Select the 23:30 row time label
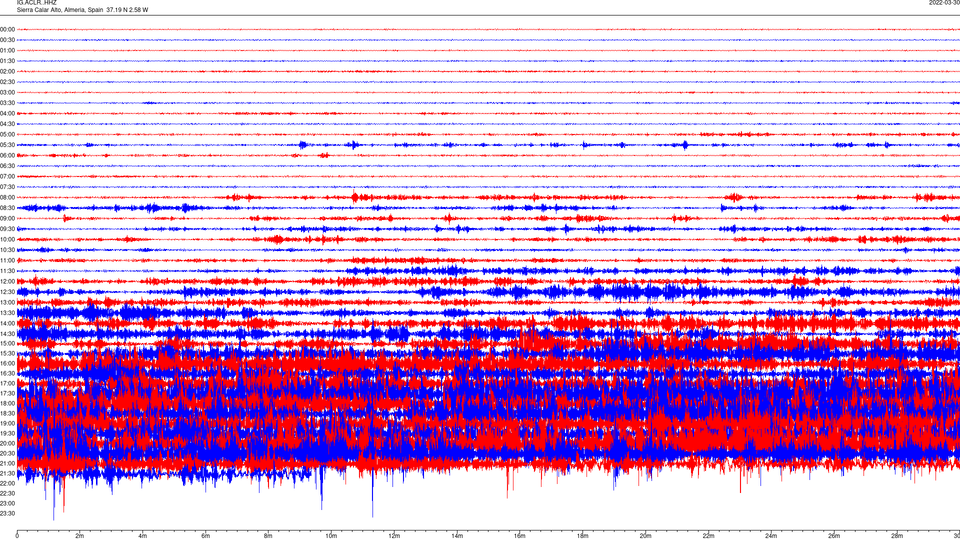 click(7, 513)
